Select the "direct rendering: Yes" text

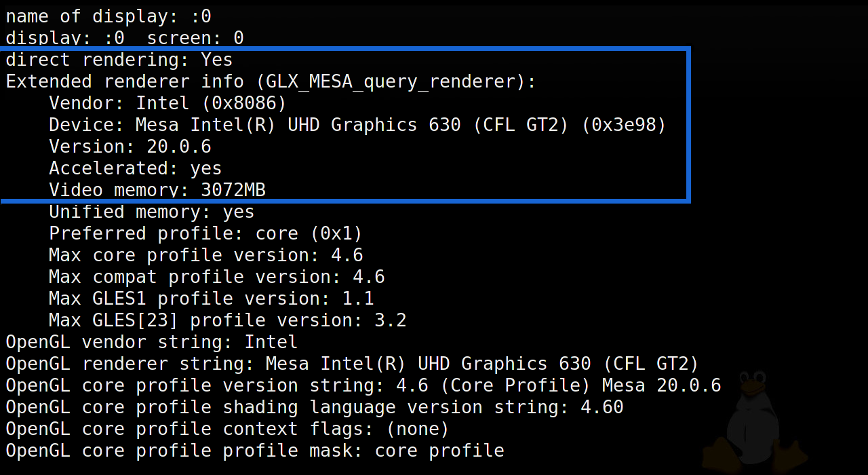[x=119, y=60]
